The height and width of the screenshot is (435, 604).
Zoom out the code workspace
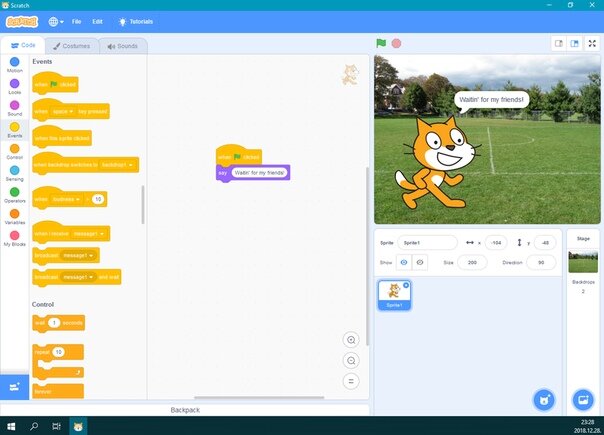tap(351, 361)
